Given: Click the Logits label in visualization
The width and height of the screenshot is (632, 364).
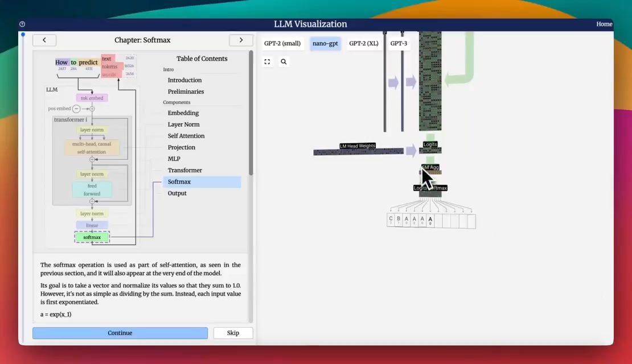Looking at the screenshot, I should pyautogui.click(x=430, y=144).
